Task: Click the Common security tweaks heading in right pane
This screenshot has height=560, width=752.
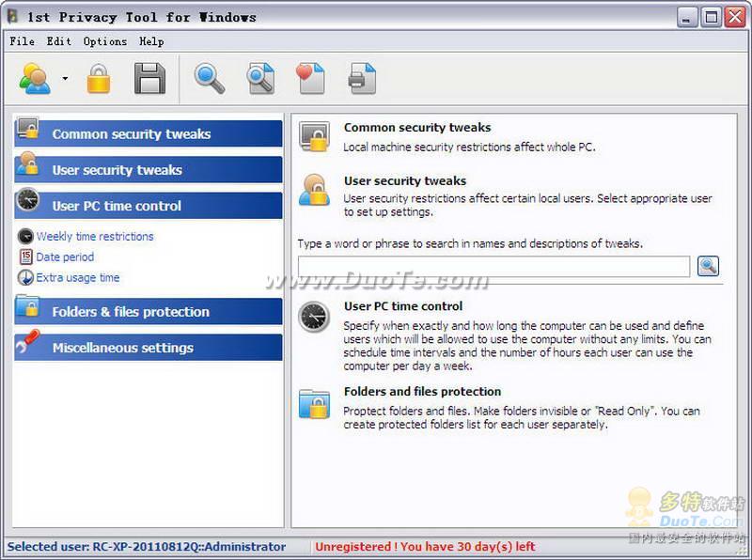Action: point(417,128)
